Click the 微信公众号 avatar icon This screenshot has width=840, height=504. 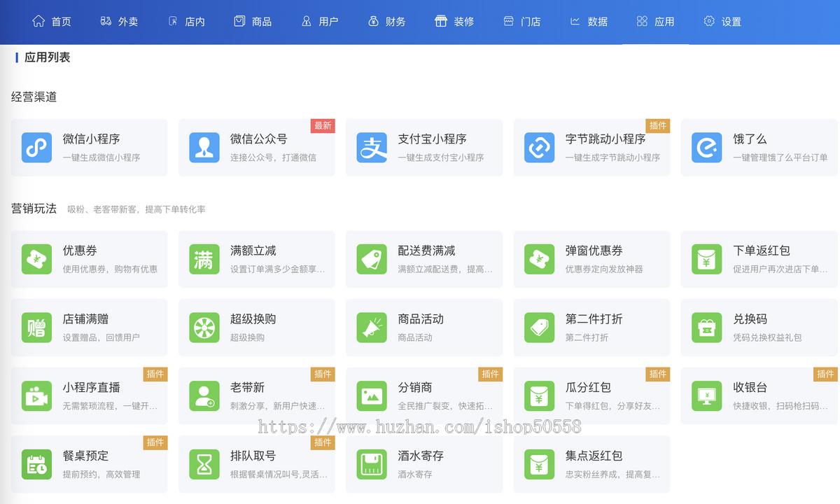(204, 148)
